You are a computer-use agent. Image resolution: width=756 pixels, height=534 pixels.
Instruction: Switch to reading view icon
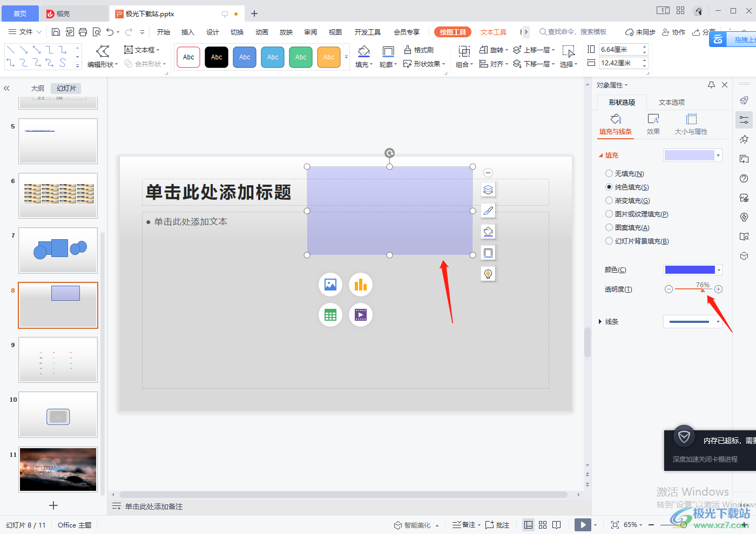click(557, 525)
